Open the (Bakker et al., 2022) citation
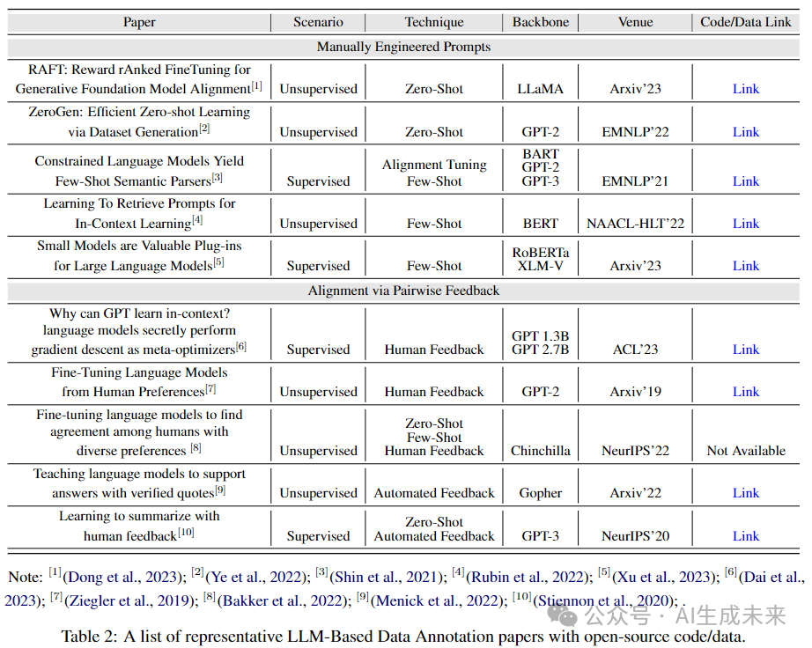 [x=282, y=600]
